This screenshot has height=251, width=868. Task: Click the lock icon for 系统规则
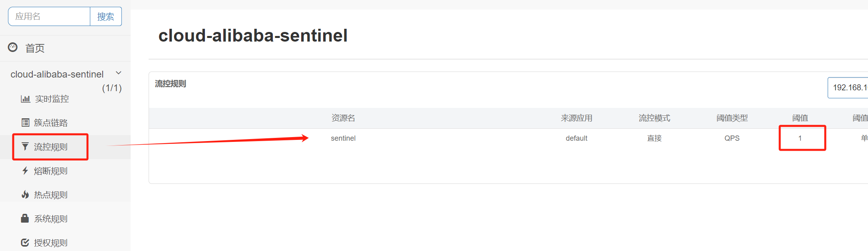pyautogui.click(x=25, y=218)
